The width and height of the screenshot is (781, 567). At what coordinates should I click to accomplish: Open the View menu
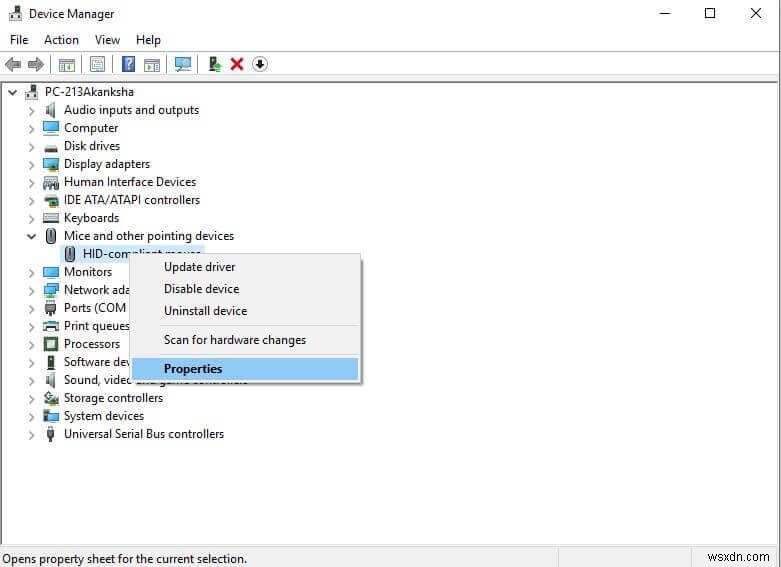point(107,40)
